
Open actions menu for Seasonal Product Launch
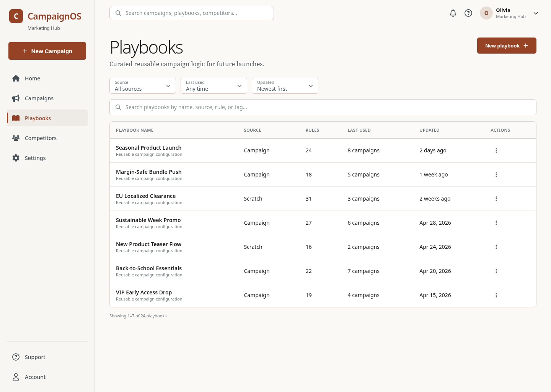[496, 150]
